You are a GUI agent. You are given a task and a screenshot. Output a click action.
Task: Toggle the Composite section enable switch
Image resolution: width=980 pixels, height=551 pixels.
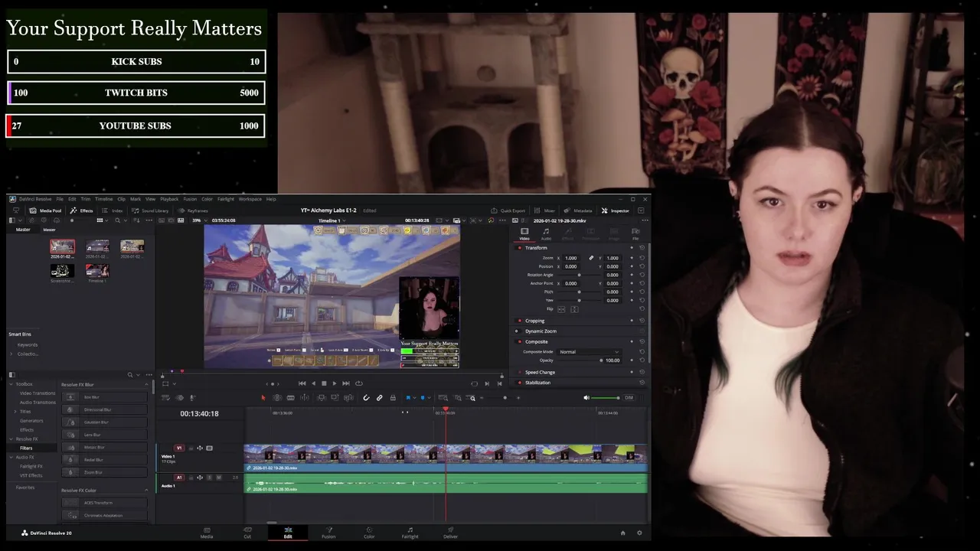(519, 342)
